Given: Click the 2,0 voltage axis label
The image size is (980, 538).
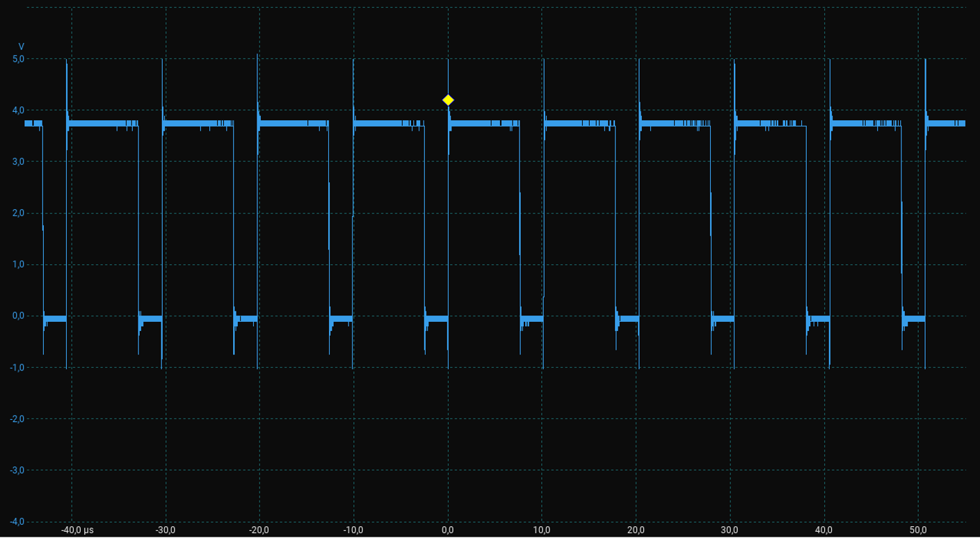Looking at the screenshot, I should 19,213.
